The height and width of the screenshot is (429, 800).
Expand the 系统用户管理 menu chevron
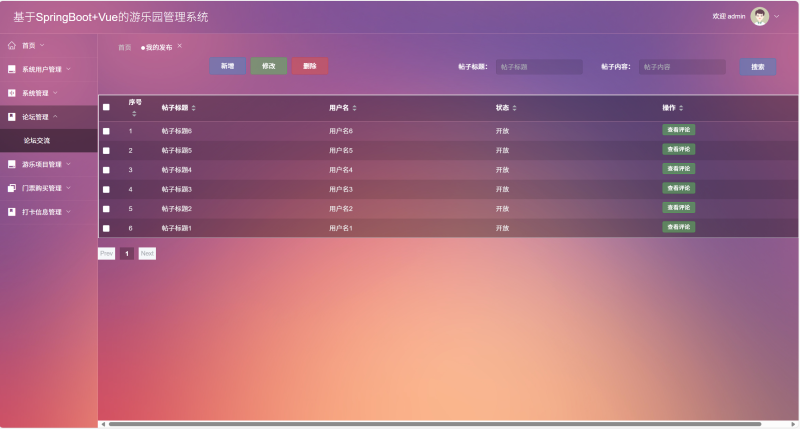pos(68,69)
